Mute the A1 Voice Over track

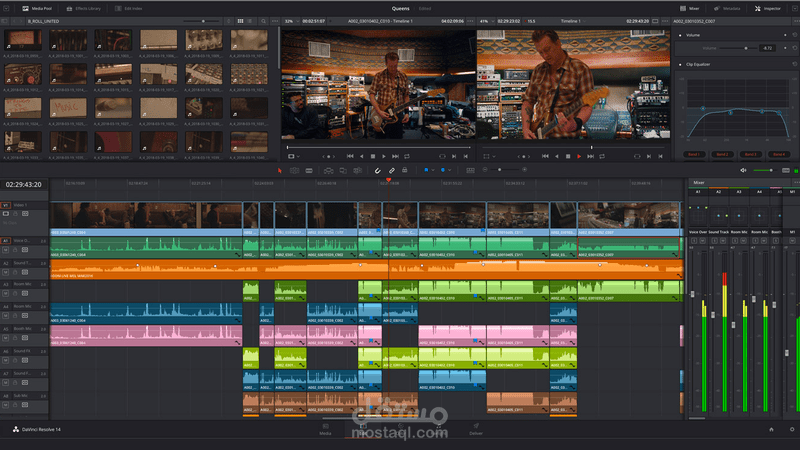tap(6, 250)
